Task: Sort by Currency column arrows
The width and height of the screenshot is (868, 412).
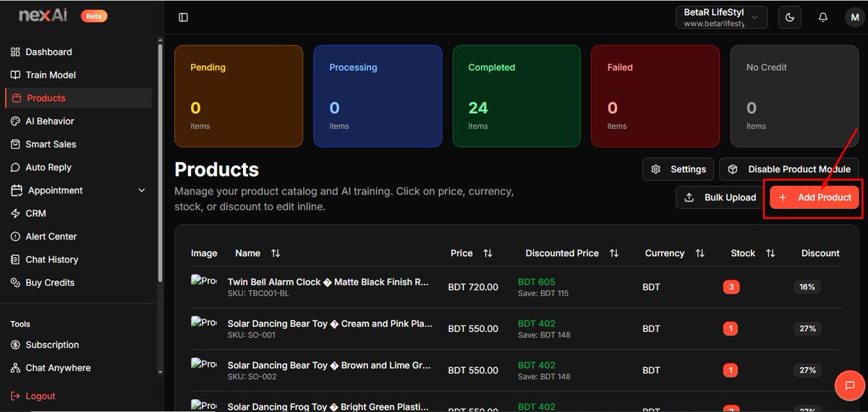Action: (699, 253)
